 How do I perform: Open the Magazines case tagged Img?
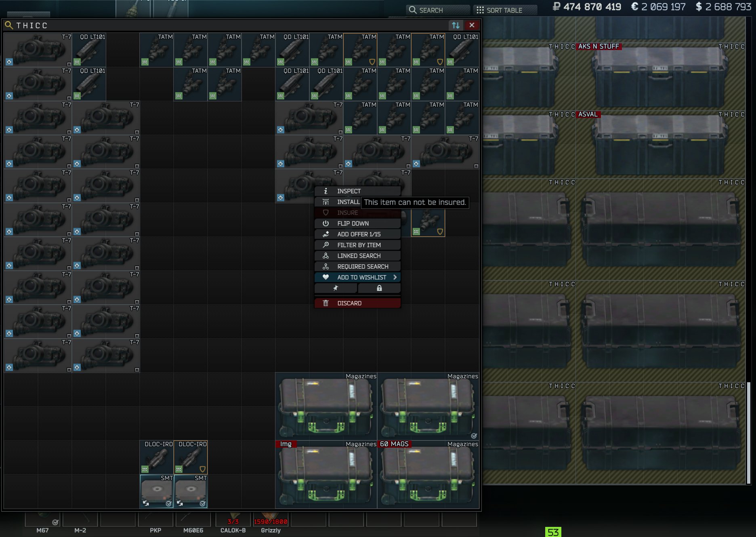click(326, 474)
